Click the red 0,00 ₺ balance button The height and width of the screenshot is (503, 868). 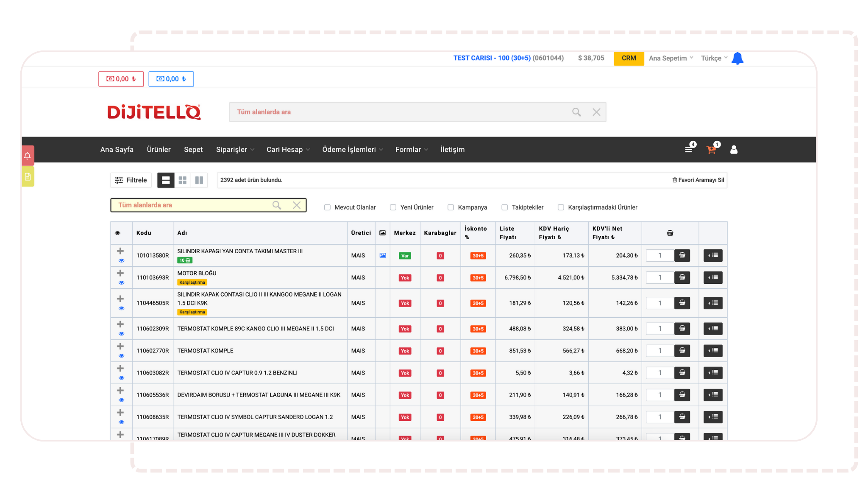(x=121, y=79)
